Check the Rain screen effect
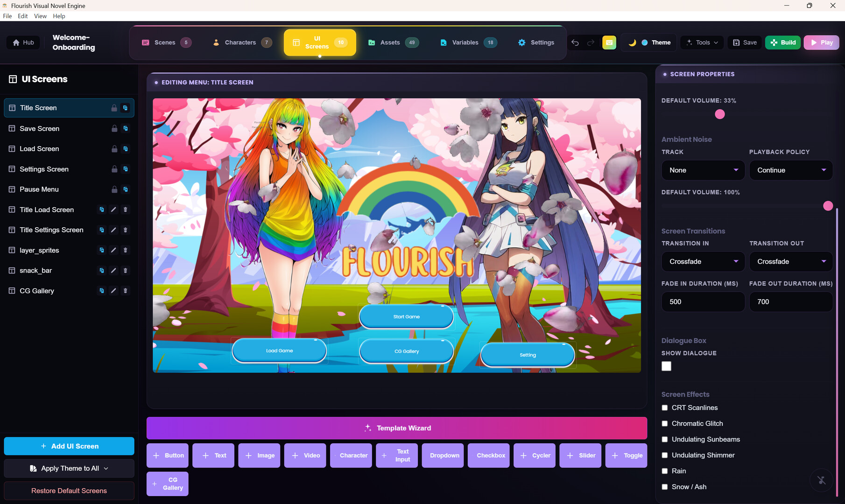 [x=665, y=471]
